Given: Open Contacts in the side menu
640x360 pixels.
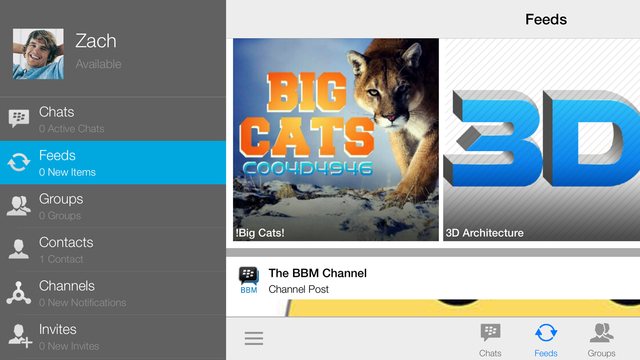Looking at the screenshot, I should [113, 249].
